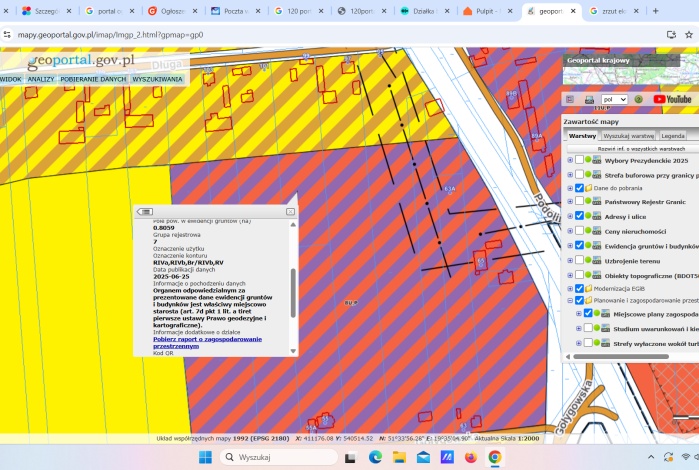Click the install app icon in address bar

click(x=671, y=34)
